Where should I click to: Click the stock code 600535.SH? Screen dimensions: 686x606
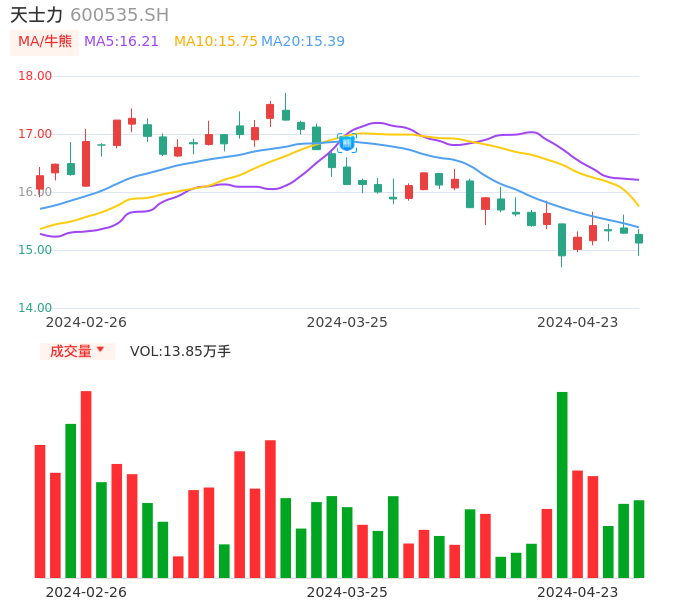click(x=119, y=15)
